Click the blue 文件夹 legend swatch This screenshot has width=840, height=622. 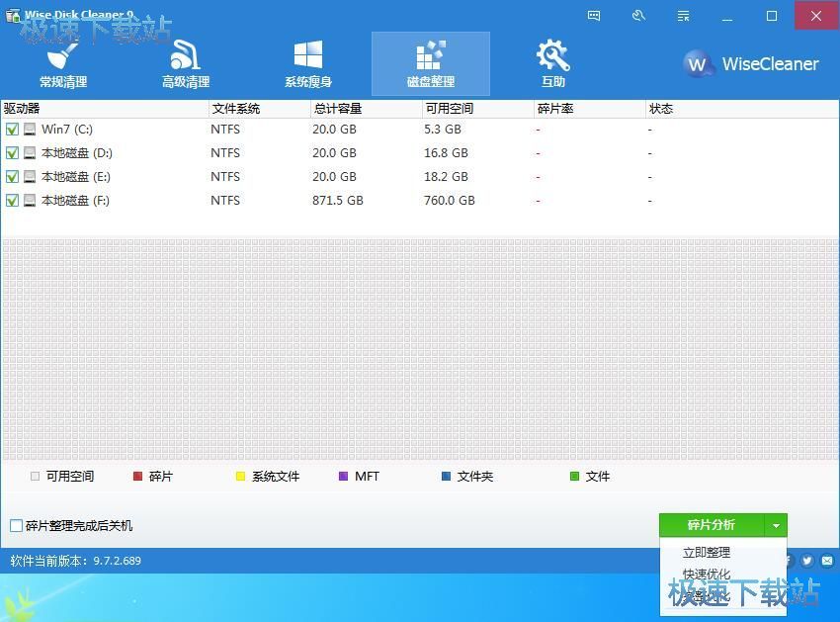pos(446,477)
